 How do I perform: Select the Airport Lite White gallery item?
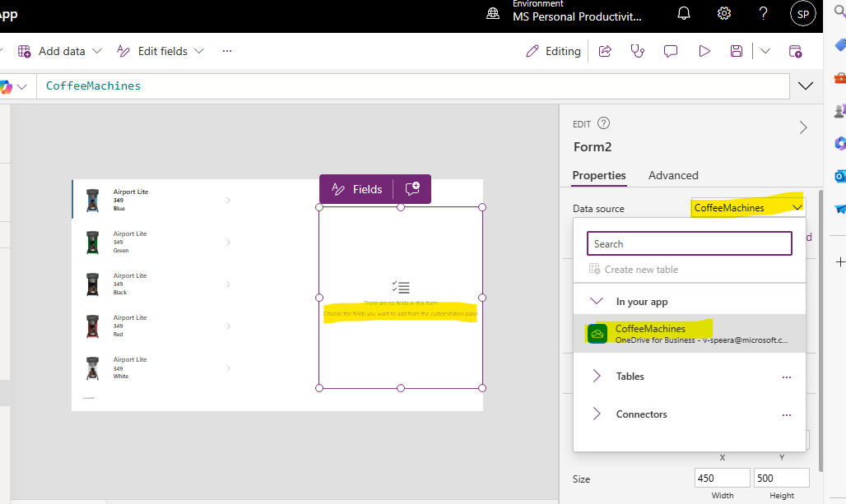pos(154,368)
